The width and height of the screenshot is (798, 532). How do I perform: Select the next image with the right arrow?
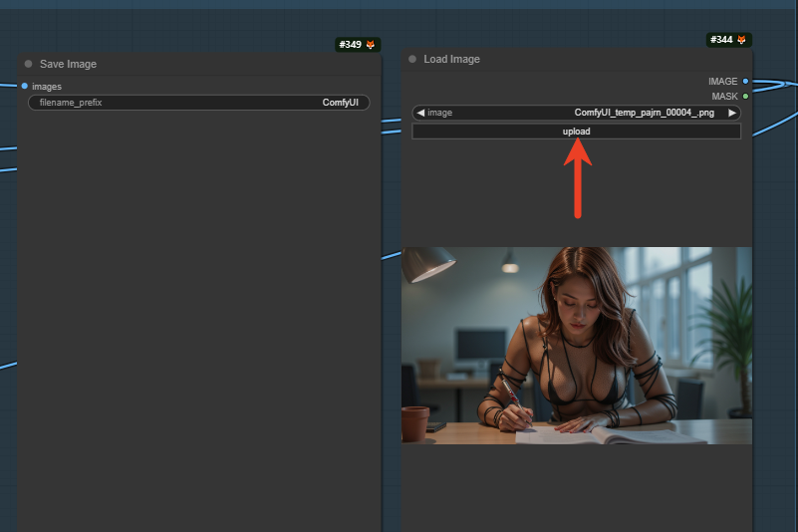[x=732, y=113]
